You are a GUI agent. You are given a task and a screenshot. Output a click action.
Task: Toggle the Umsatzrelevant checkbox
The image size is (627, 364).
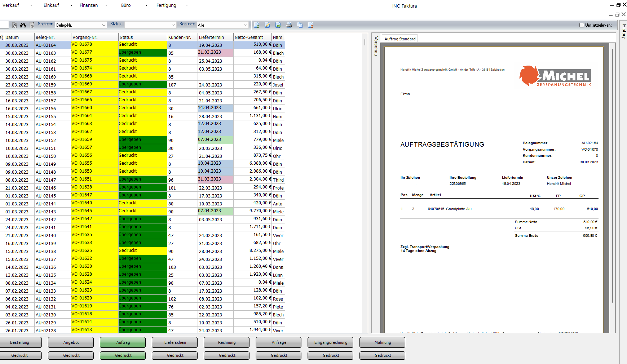582,25
